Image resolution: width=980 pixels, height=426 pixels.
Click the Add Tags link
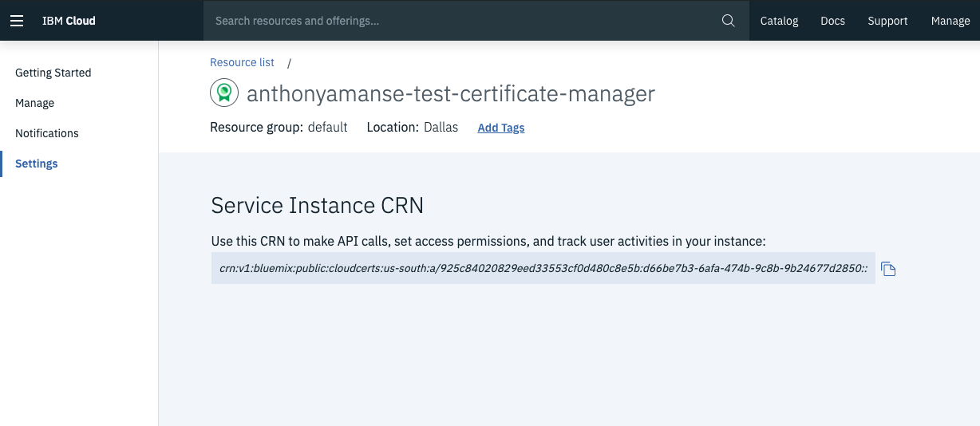point(500,128)
